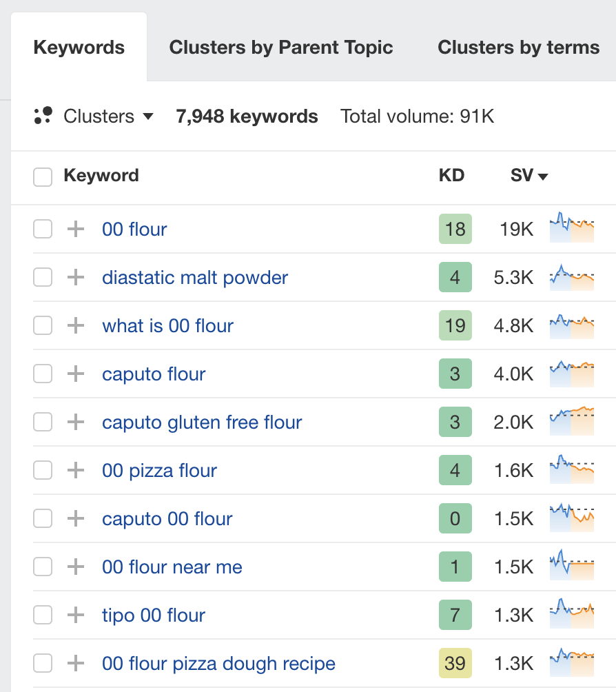This screenshot has width=616, height=692.
Task: Open the Clusters by terms tab
Action: [x=517, y=47]
